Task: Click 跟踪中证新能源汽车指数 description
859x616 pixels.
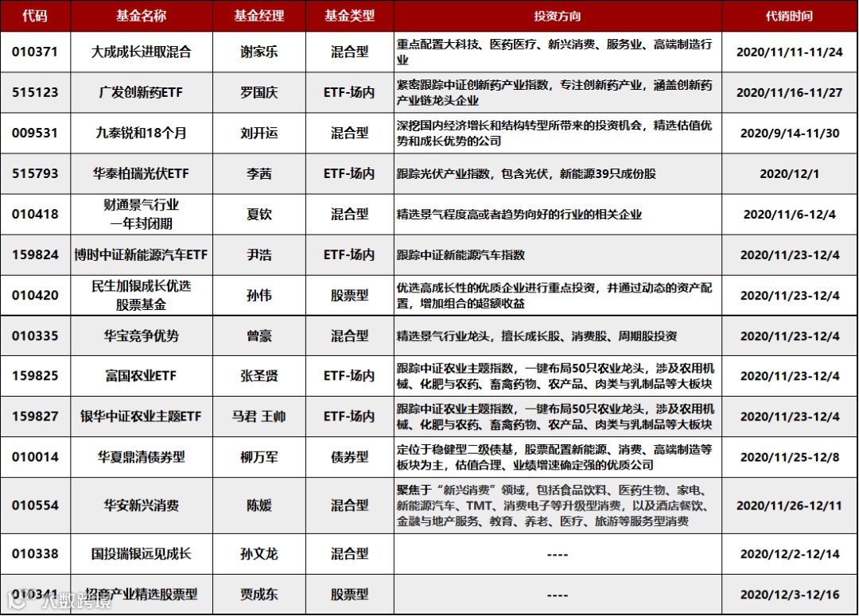Action: 461,254
